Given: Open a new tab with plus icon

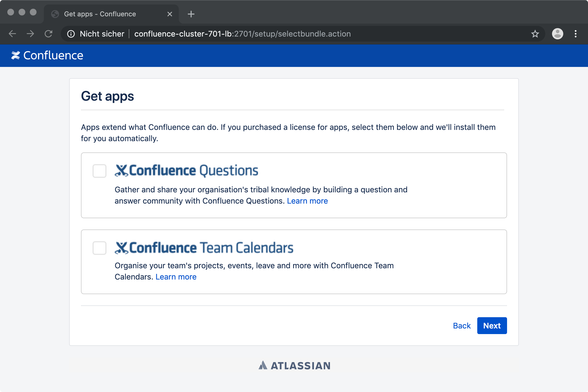Looking at the screenshot, I should coord(191,14).
